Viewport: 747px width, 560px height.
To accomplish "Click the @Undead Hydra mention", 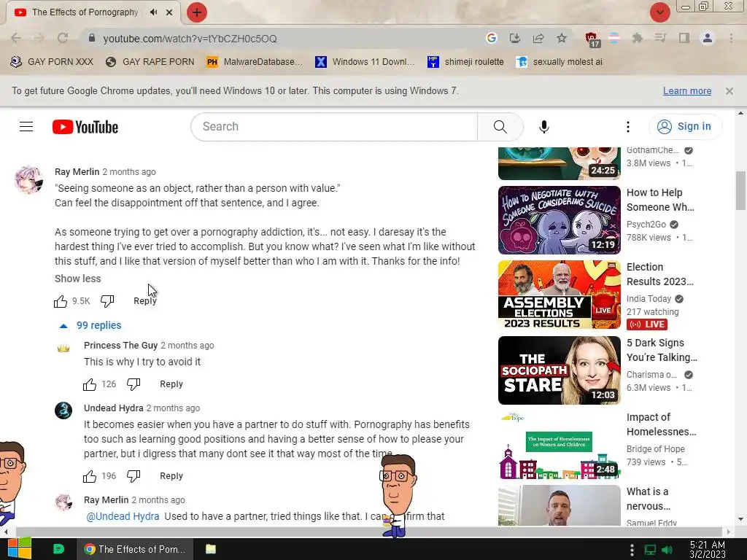I will coord(123,516).
